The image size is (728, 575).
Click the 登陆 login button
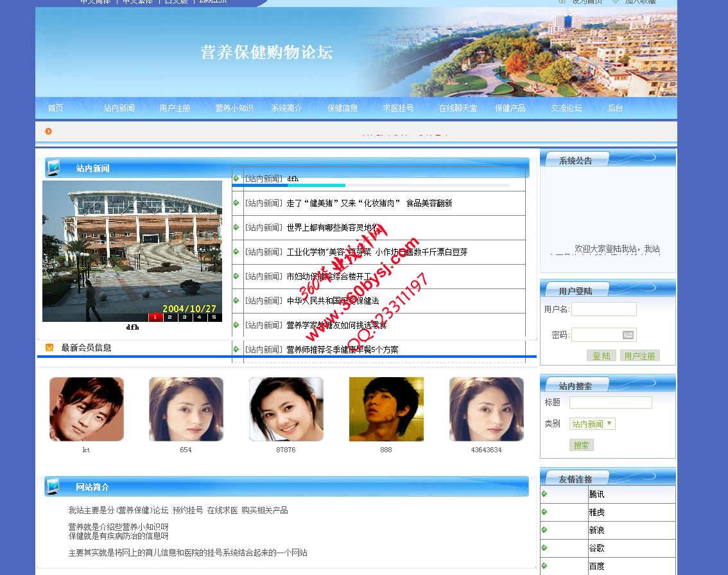[602, 356]
